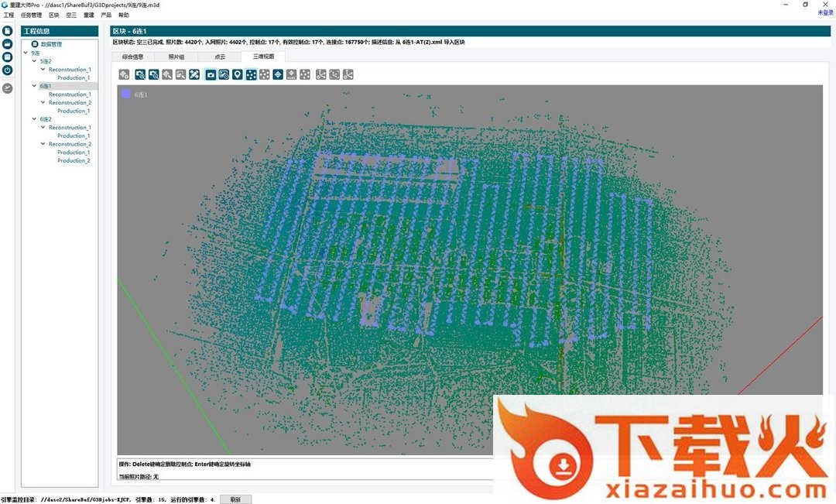Click the power icon in left sidebar
Screen dimensions: 836x504
(x=7, y=70)
